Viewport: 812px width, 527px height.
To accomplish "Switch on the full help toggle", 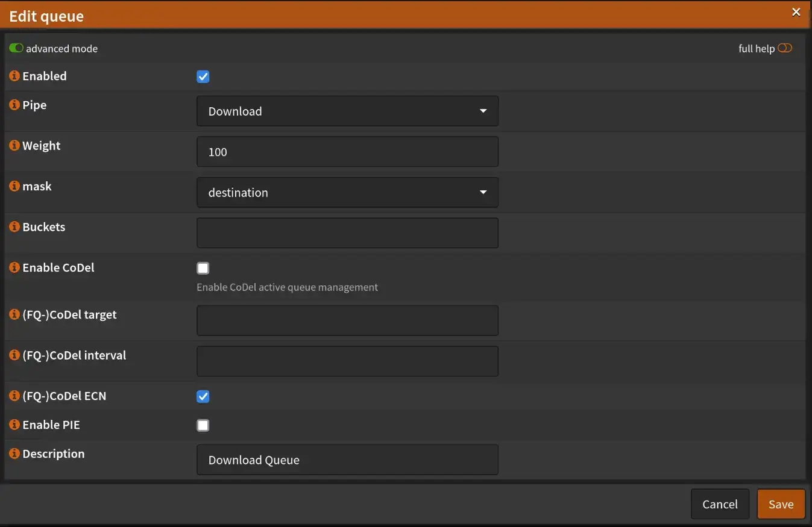I will point(784,48).
